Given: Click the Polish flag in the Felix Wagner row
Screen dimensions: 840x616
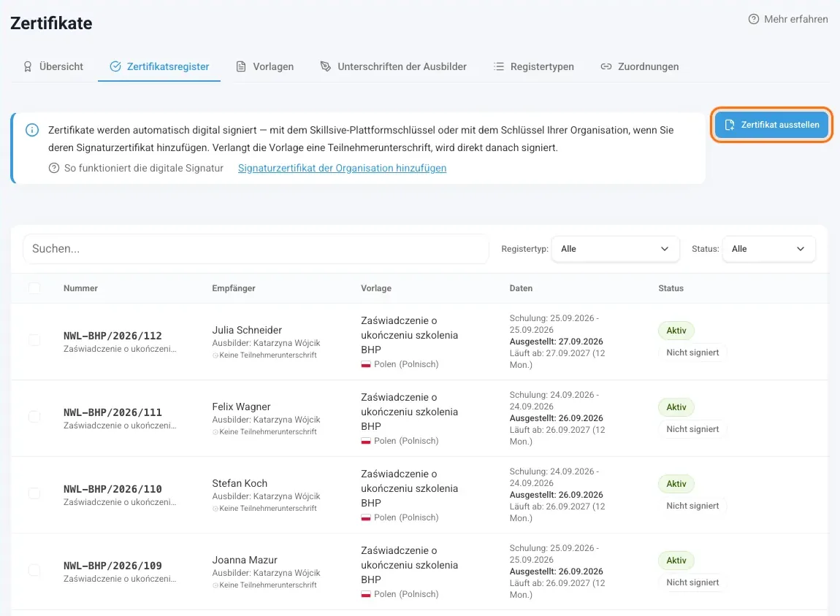Looking at the screenshot, I should coord(366,441).
